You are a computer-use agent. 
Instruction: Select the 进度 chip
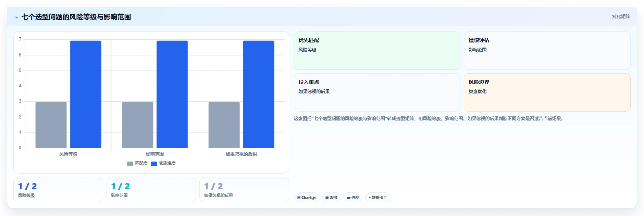click(353, 198)
